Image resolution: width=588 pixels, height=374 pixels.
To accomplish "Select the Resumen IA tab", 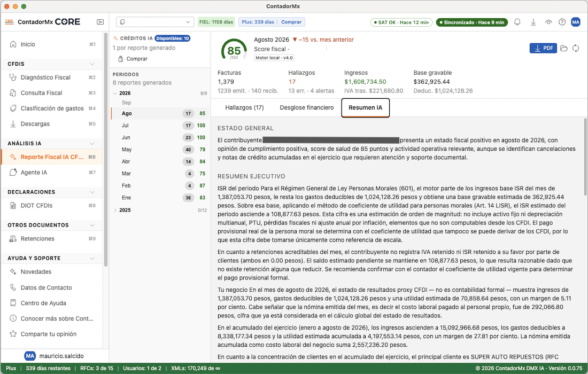I will coord(365,107).
